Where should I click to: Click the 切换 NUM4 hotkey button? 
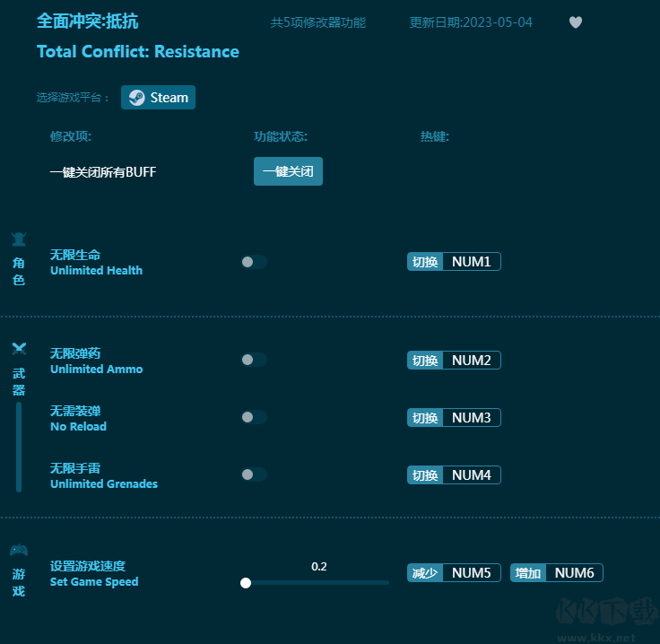point(454,475)
